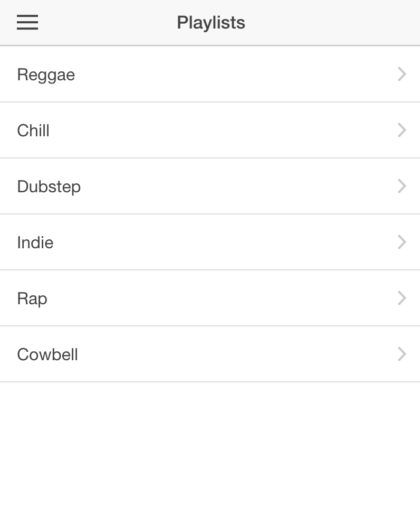The width and height of the screenshot is (420, 506).
Task: Open the Cowbell playlist
Action: click(210, 354)
